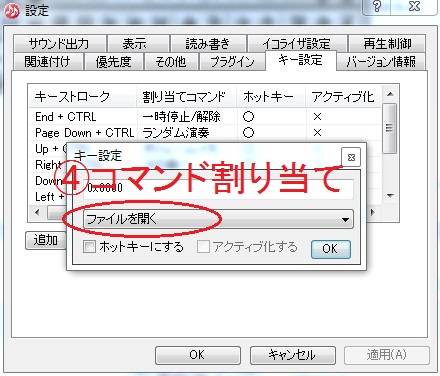440x376 pixels.
Task: Click the horizontal scroll-left arrow
Action: [x=37, y=212]
